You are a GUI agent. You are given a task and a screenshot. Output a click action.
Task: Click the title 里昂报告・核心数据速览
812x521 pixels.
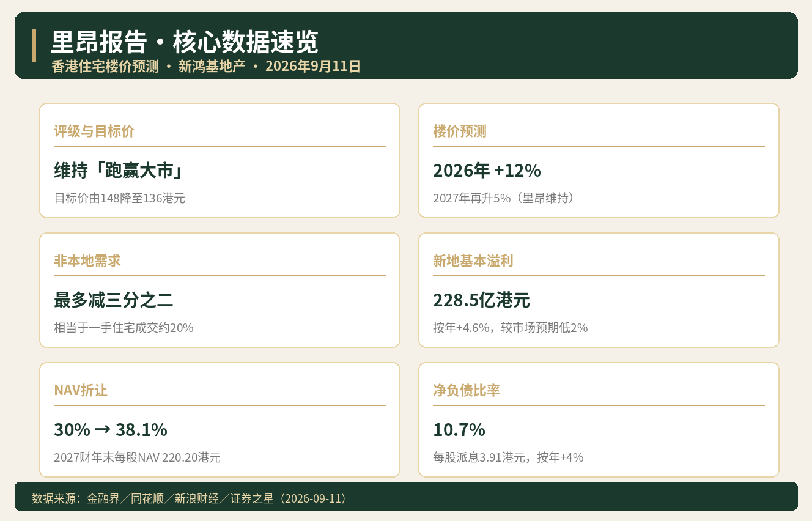click(185, 43)
